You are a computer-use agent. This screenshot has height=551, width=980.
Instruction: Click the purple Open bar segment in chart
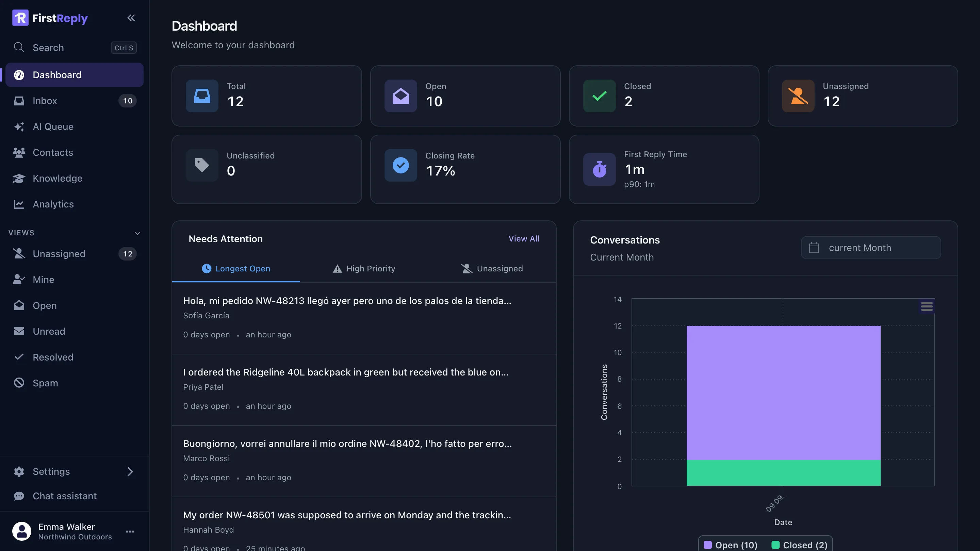coord(783,393)
